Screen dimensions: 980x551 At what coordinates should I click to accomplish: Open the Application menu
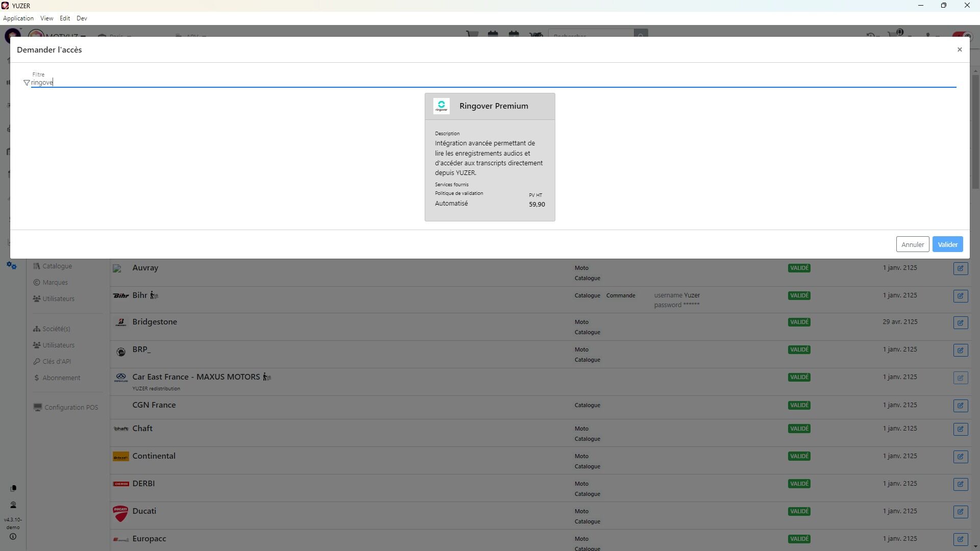pyautogui.click(x=18, y=18)
